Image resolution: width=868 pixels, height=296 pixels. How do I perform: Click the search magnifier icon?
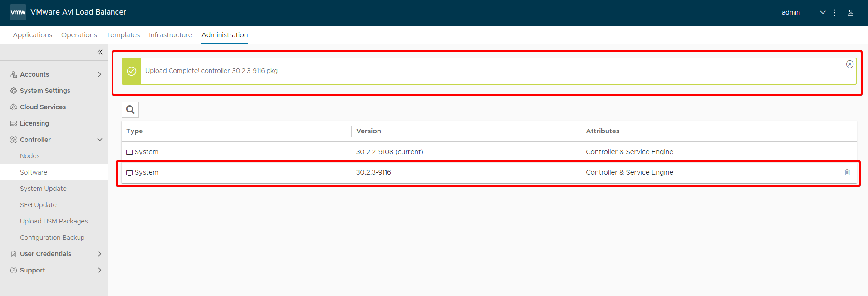click(130, 110)
